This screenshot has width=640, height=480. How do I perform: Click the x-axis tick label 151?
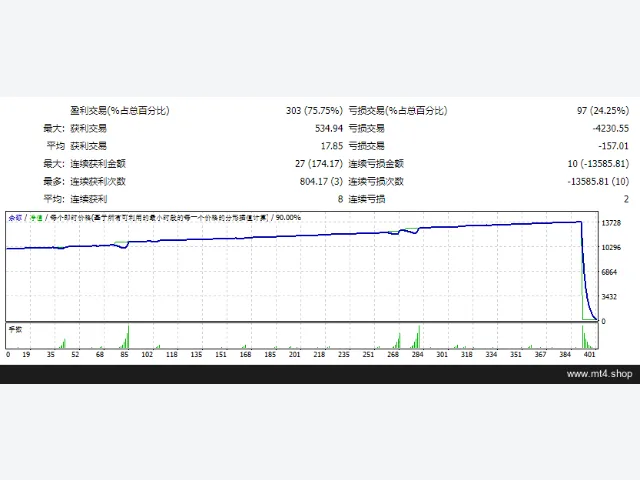pos(221,355)
